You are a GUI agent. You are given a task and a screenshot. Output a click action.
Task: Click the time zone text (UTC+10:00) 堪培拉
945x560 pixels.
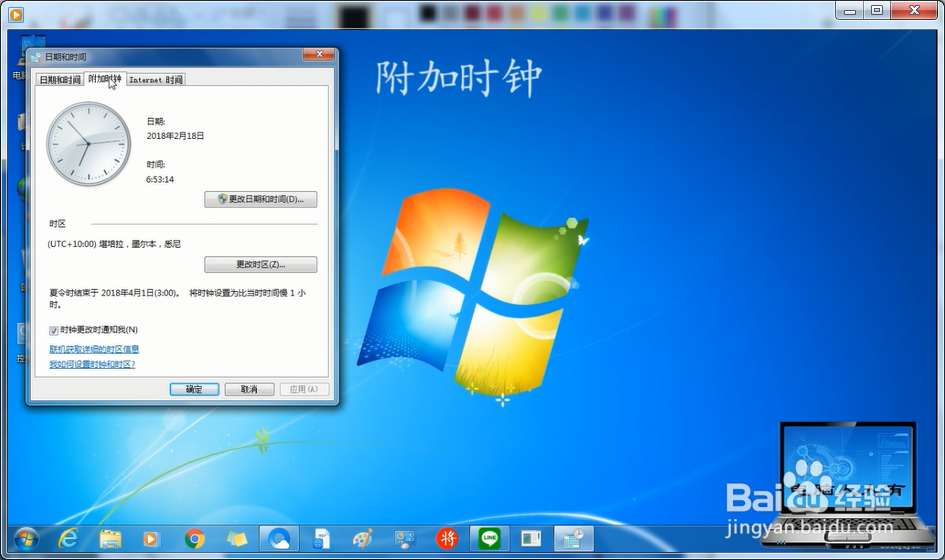(x=114, y=244)
